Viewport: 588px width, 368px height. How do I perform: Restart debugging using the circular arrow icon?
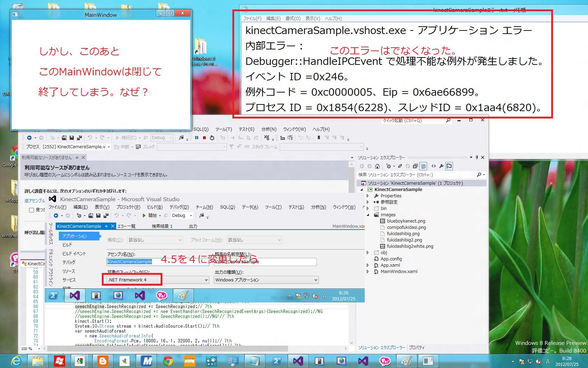pos(212,138)
